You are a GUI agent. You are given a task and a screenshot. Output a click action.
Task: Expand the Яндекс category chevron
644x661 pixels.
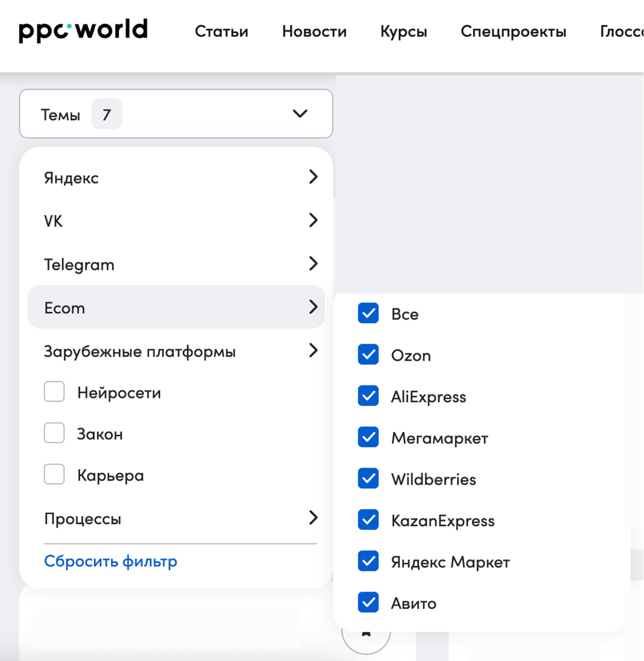click(x=314, y=177)
